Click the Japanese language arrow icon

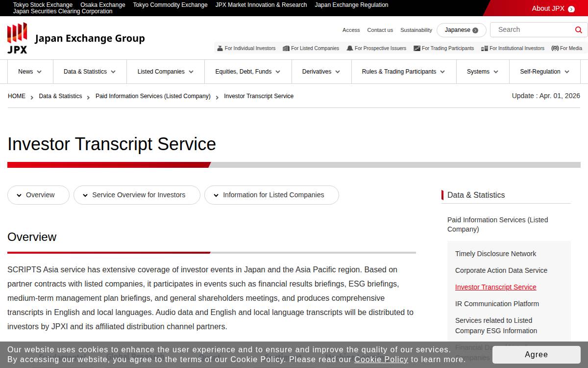pos(475,30)
